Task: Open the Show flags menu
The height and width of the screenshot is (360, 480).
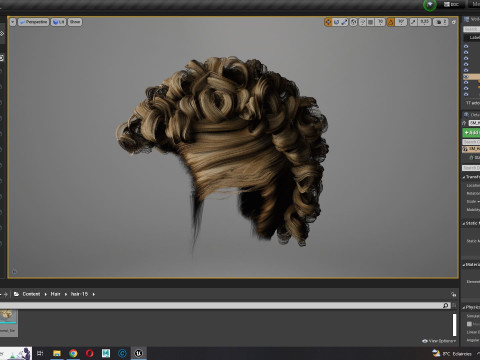Action: (x=75, y=22)
